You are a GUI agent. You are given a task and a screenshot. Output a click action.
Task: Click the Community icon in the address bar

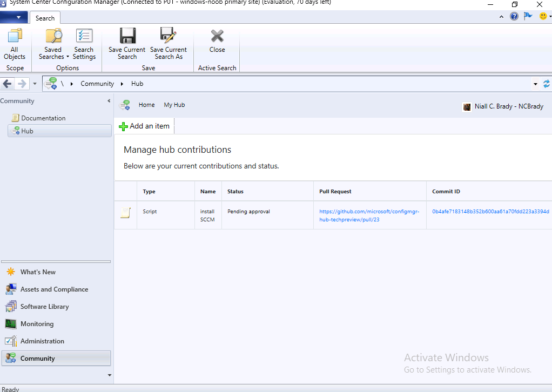(x=51, y=84)
